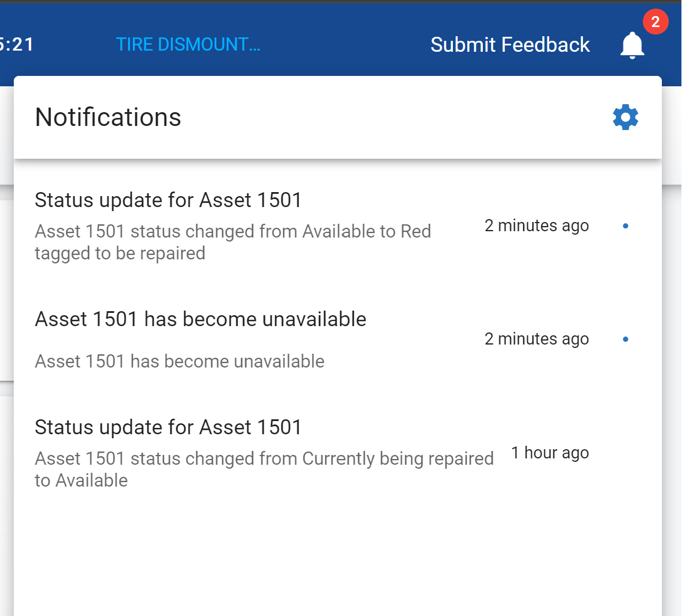Click the time display in the top bar

[17, 45]
